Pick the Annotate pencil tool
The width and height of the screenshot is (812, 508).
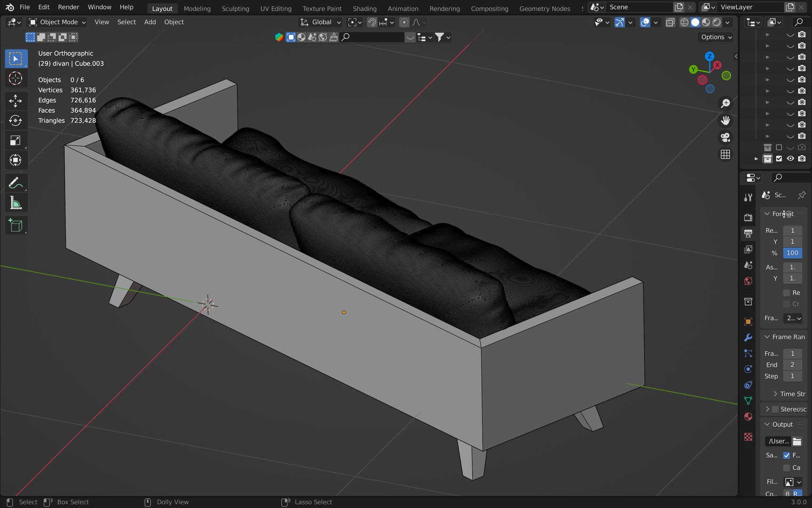click(16, 183)
